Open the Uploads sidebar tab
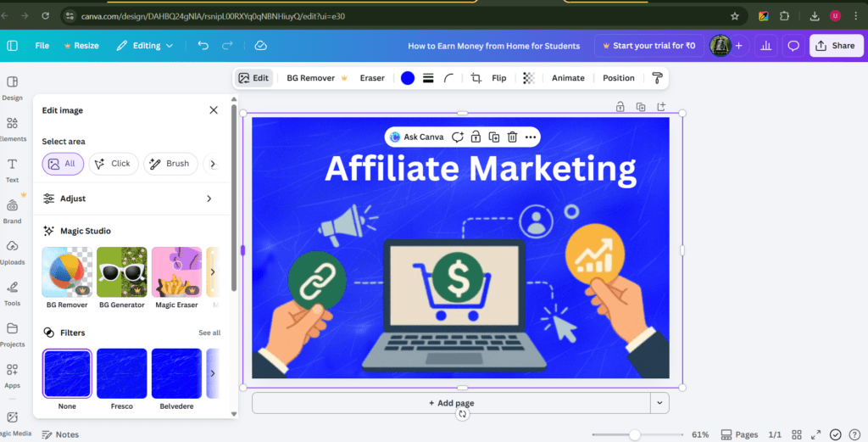The image size is (868, 442). 12,253
